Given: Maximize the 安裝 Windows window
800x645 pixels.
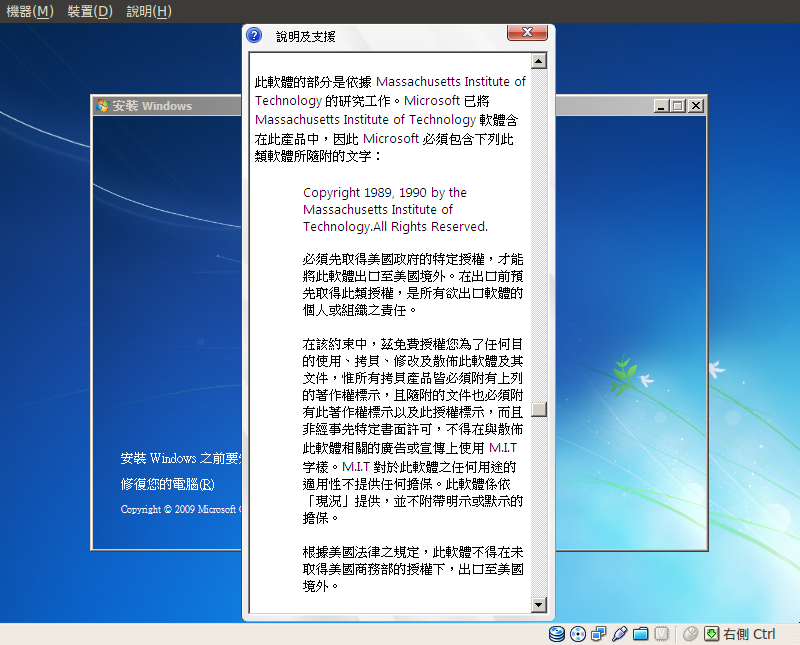Looking at the screenshot, I should point(679,106).
